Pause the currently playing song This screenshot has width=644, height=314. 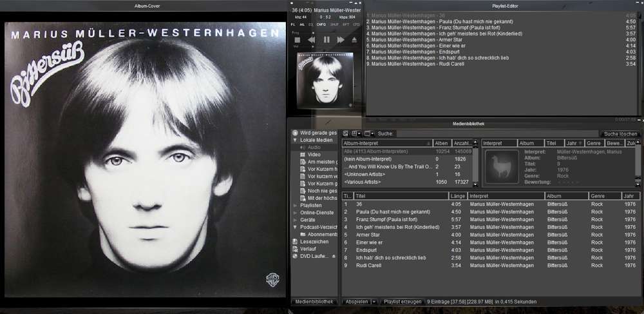[326, 40]
